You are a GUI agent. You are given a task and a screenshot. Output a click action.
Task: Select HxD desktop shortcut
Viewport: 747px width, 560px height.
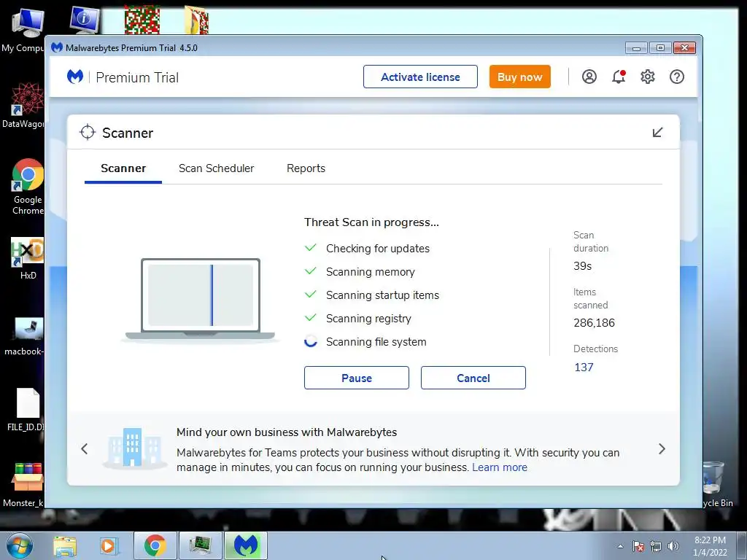pyautogui.click(x=28, y=259)
